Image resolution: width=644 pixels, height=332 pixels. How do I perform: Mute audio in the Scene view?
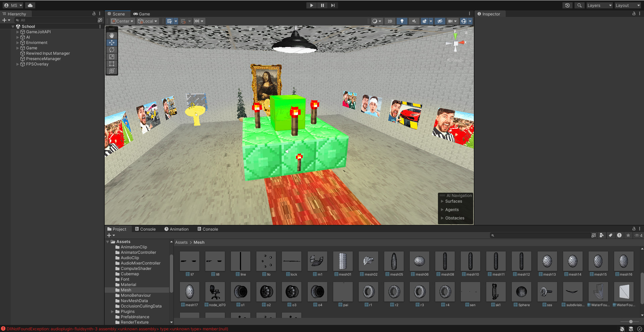413,21
